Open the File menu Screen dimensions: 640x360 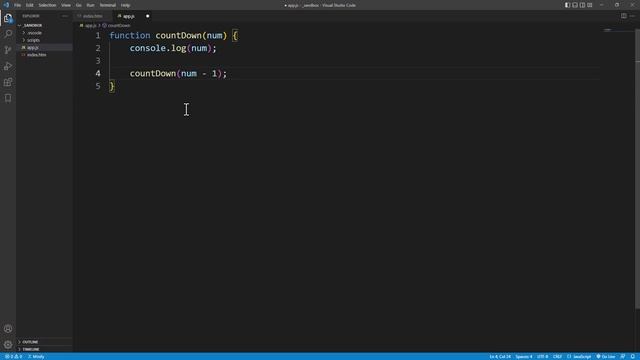18,5
